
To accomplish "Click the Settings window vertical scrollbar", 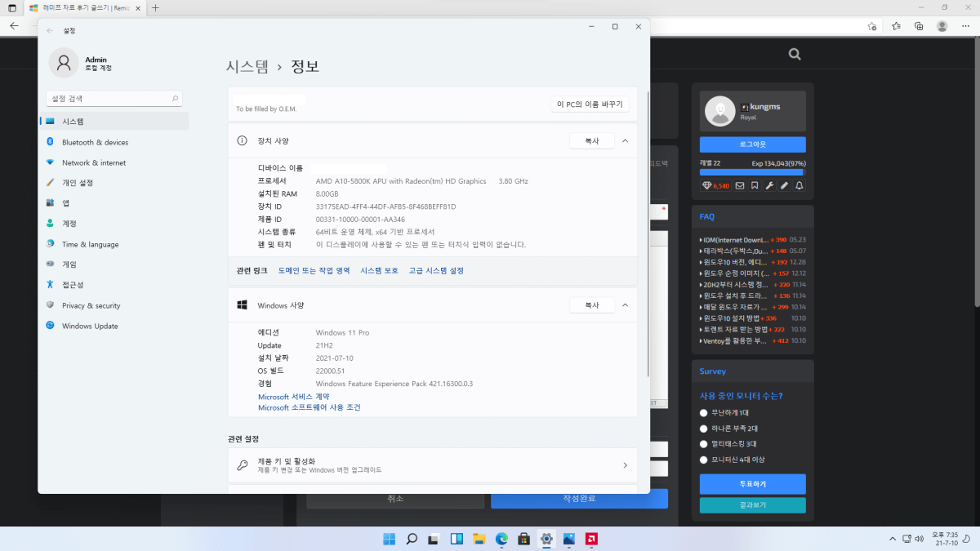I will click(648, 233).
